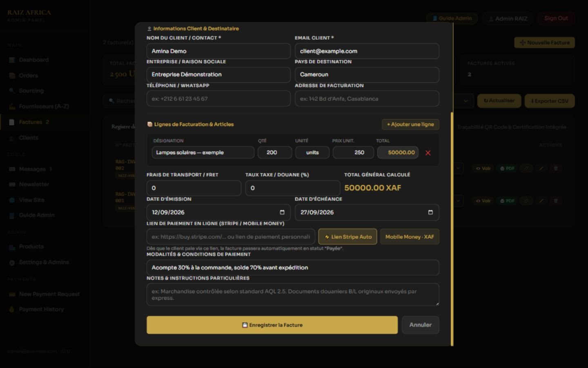Download the PDF for invoice row 001
Image resolution: width=588 pixels, height=368 pixels.
[507, 201]
